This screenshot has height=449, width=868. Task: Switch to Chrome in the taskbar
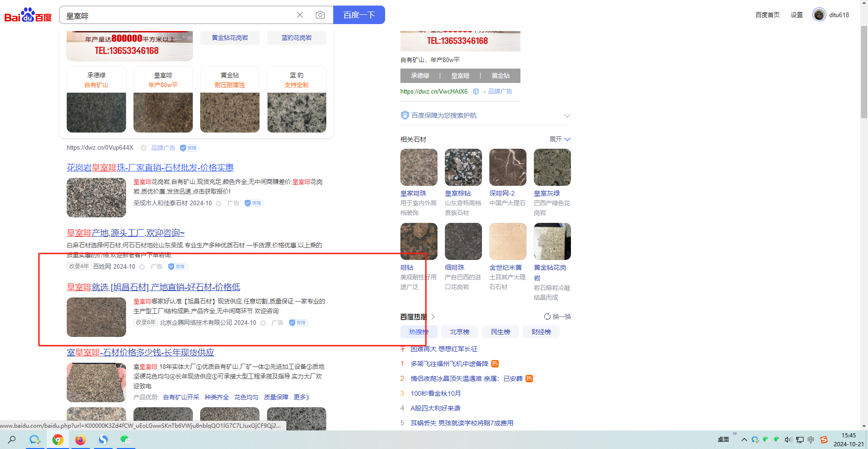click(x=58, y=439)
